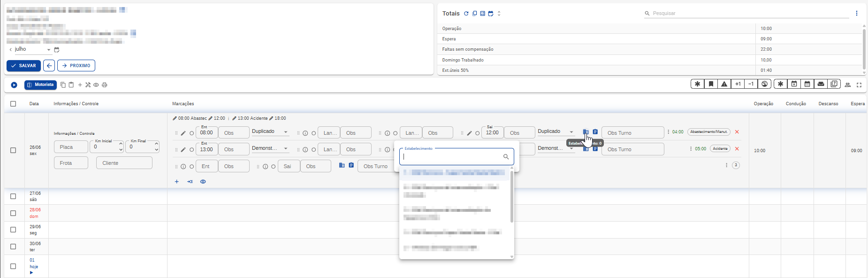Click the paste clipboard icon in the left toolbar
Screen dimensions: 868x278
coord(71,85)
